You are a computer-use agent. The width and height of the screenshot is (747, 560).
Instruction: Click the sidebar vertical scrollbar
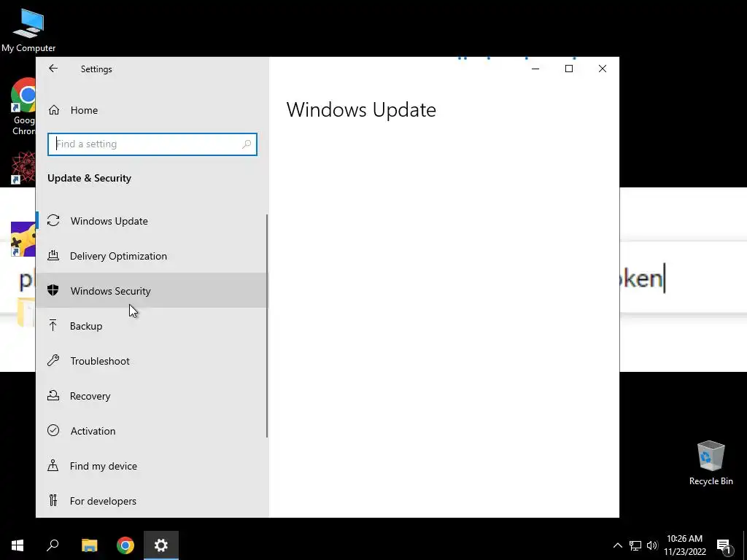click(267, 326)
